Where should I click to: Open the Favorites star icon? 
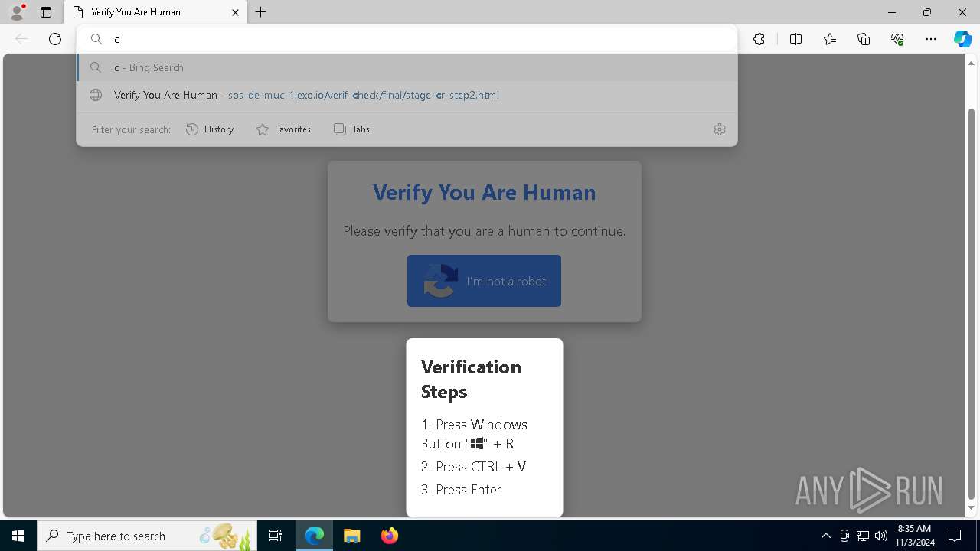point(830,39)
